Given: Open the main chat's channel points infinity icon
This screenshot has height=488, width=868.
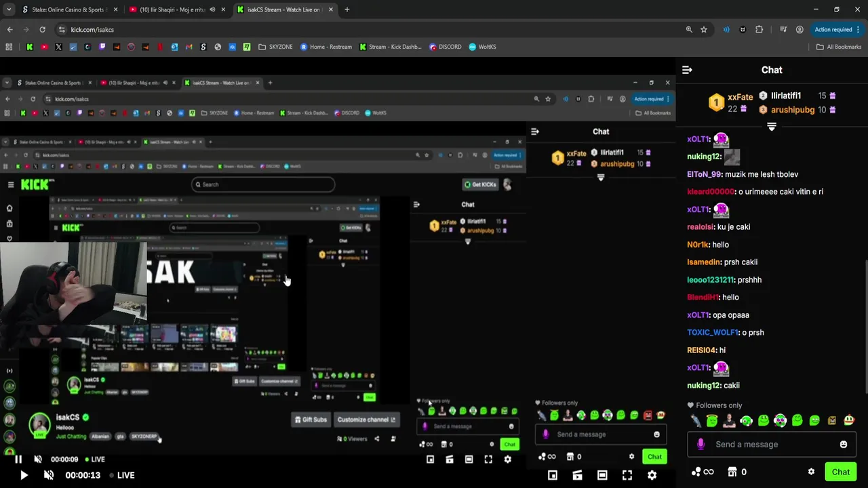Looking at the screenshot, I should coord(703,472).
